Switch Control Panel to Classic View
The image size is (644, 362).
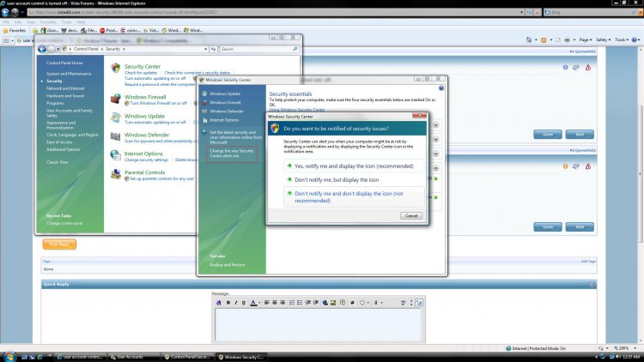tap(57, 162)
